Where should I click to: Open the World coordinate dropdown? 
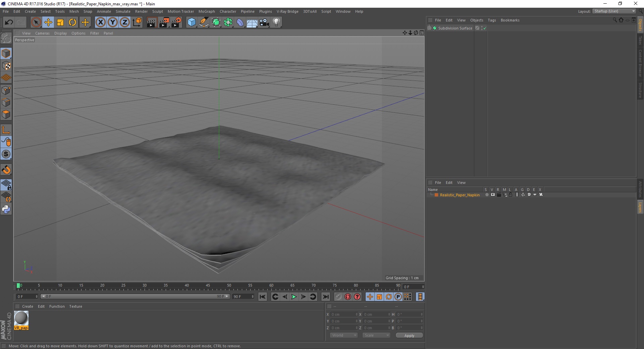point(344,335)
